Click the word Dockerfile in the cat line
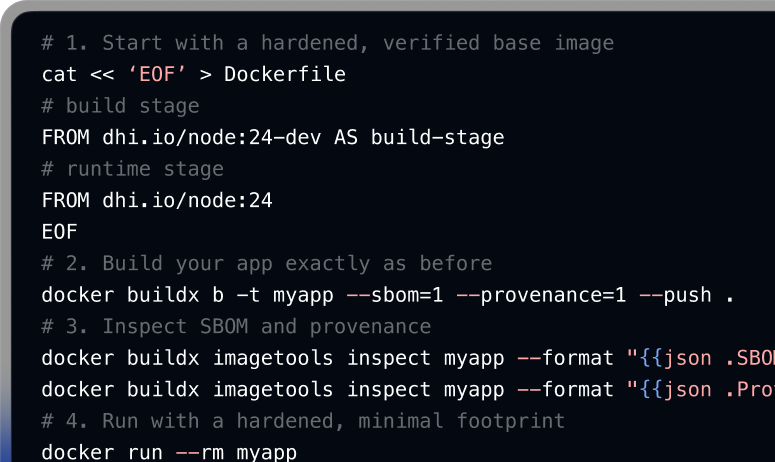775x462 pixels. 285,74
